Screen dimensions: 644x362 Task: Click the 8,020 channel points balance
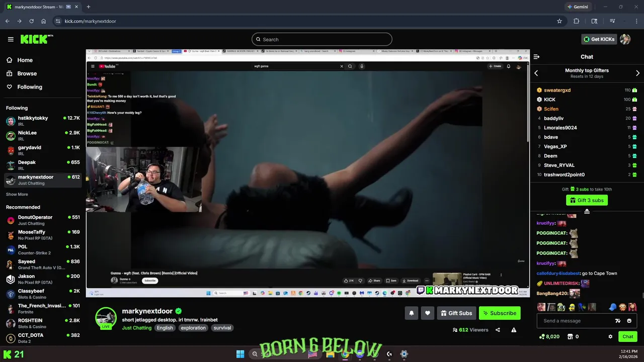click(x=549, y=336)
